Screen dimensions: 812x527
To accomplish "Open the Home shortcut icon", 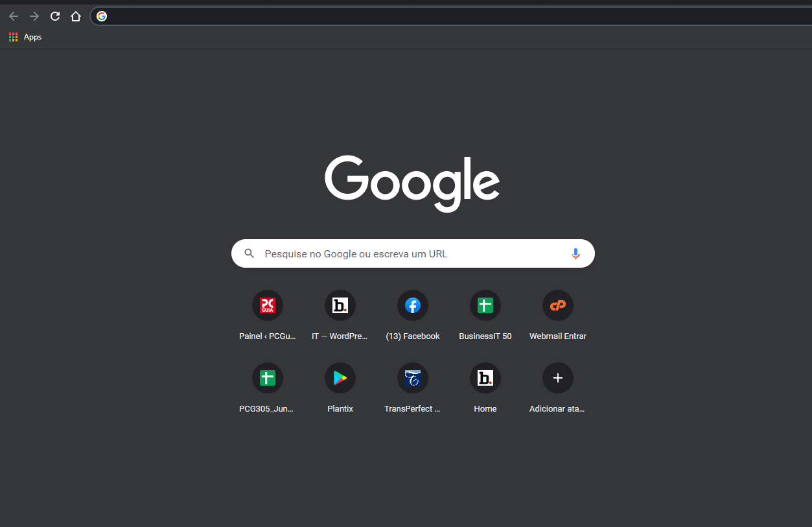I will (485, 378).
